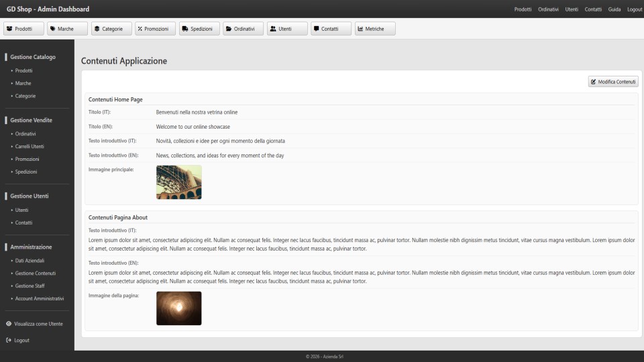
Task: Open Spedizioni in sidebar Gestione Vendite
Action: click(26, 172)
